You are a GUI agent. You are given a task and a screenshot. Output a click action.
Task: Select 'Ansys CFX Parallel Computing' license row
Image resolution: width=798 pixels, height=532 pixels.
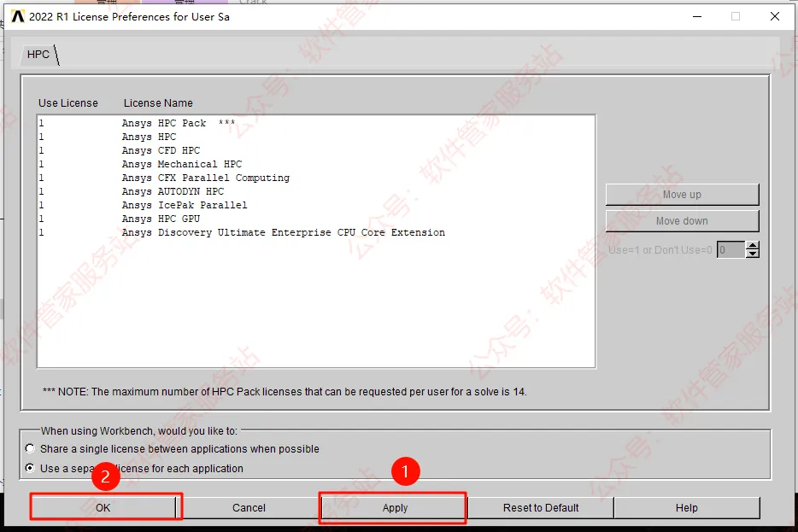click(315, 178)
